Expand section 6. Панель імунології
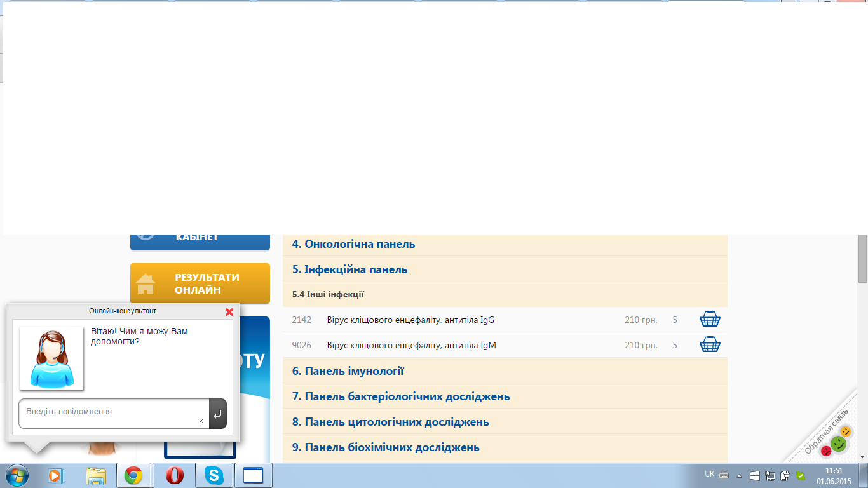 (x=348, y=371)
